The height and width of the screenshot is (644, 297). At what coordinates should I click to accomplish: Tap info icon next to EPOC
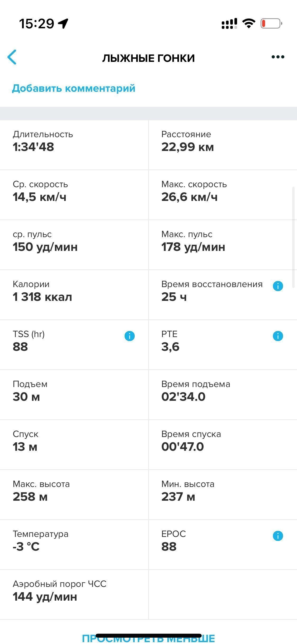278,536
